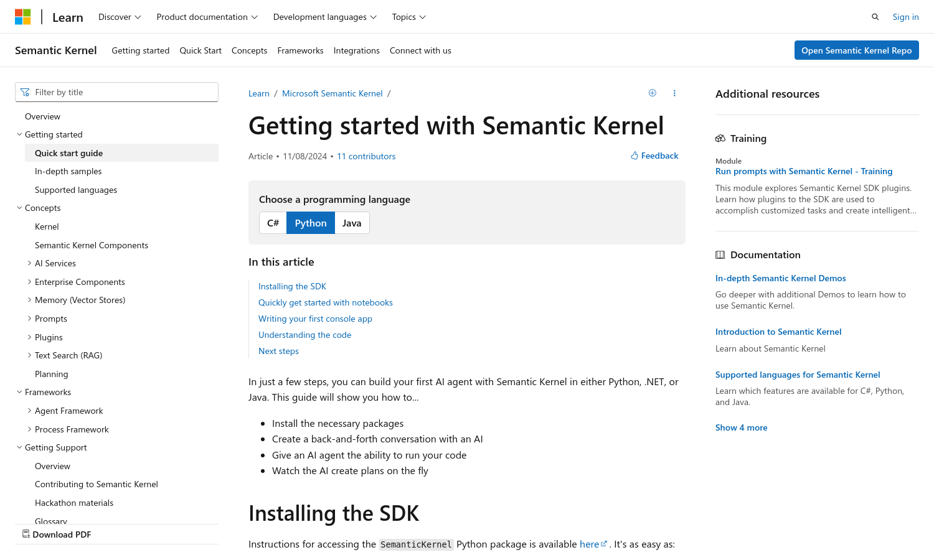Follow the 'Writing your first console app' link
934x560 pixels.
pyautogui.click(x=315, y=319)
